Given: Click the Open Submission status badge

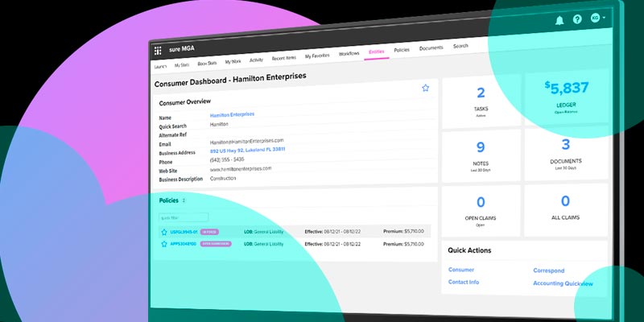Looking at the screenshot, I should pyautogui.click(x=216, y=244).
